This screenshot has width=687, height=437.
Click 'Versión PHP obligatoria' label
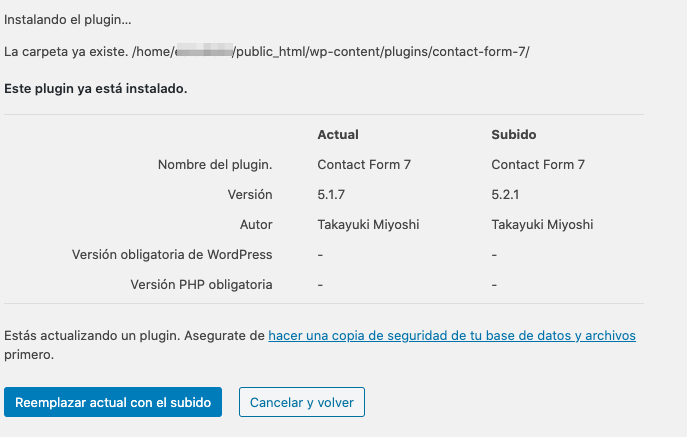click(201, 285)
